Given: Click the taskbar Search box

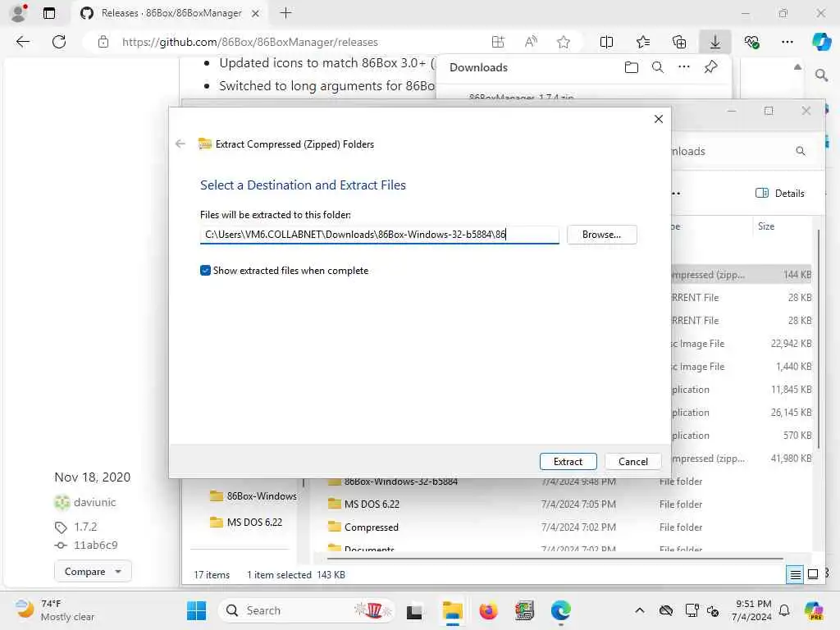Looking at the screenshot, I should pos(307,610).
